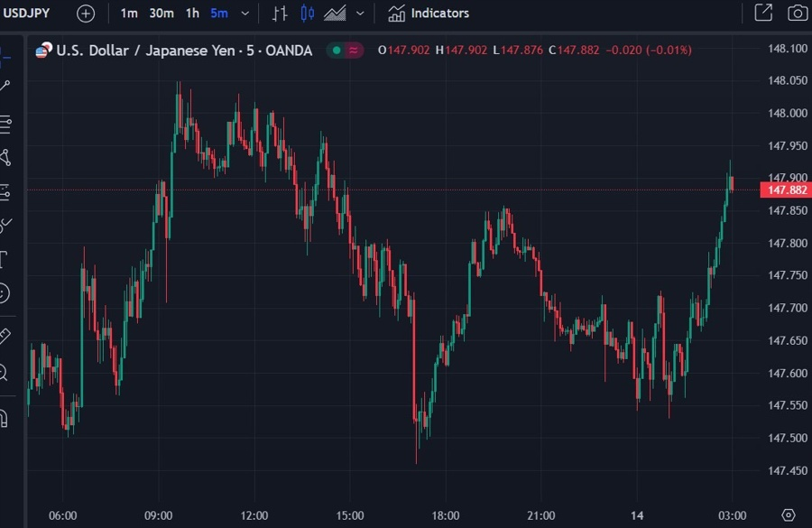Click the USDJPY symbol search field
812x528 pixels.
point(26,13)
